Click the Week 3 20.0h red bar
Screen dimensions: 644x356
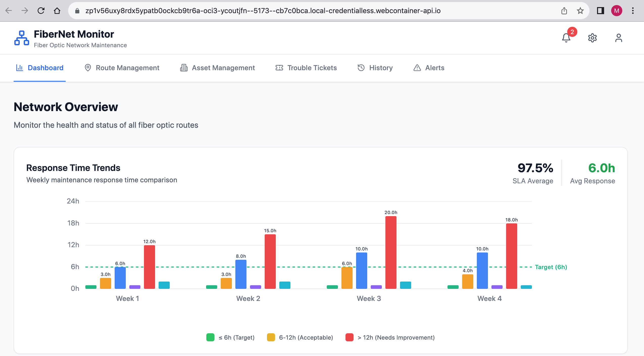tap(391, 252)
